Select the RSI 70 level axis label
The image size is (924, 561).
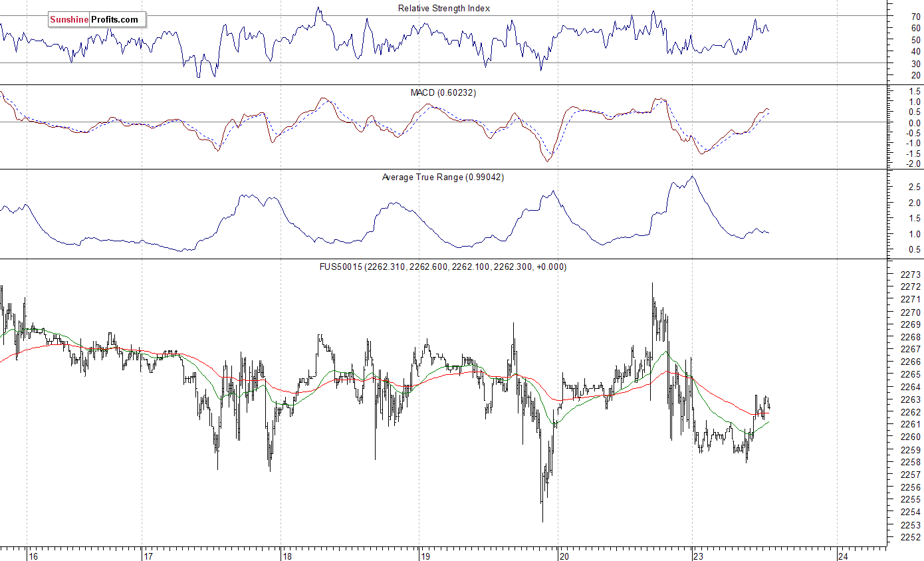(916, 15)
